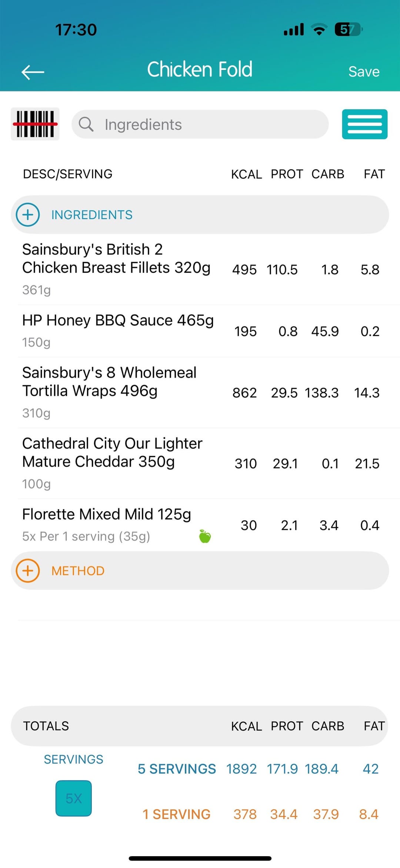Open the Florette Mixed Mild entry

(107, 524)
